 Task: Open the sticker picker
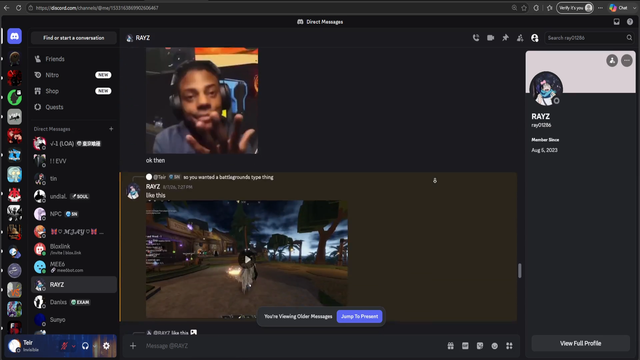[480, 346]
